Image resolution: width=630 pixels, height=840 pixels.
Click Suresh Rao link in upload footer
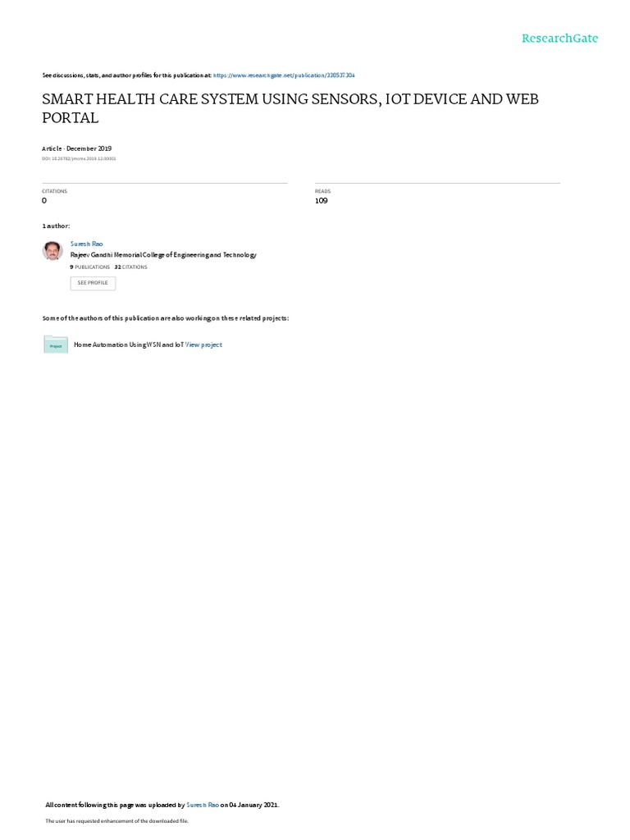(203, 806)
